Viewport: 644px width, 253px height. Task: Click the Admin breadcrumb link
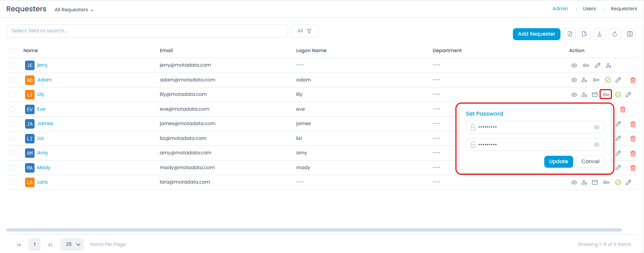tap(560, 9)
